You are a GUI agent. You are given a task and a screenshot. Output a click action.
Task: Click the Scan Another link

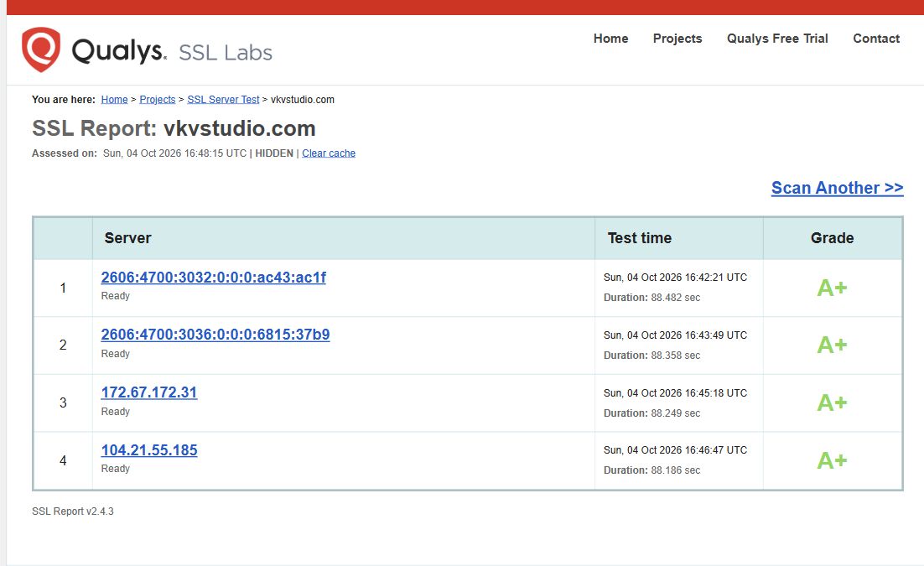tap(838, 188)
